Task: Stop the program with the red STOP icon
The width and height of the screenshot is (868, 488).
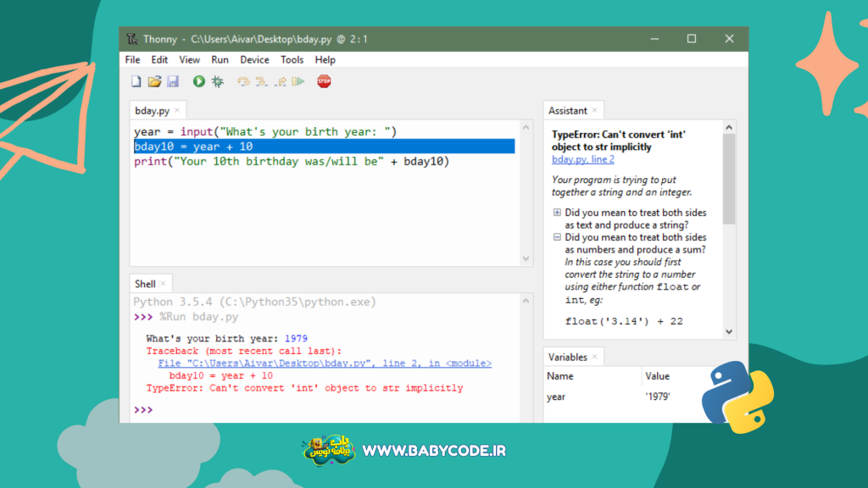Action: [x=324, y=82]
